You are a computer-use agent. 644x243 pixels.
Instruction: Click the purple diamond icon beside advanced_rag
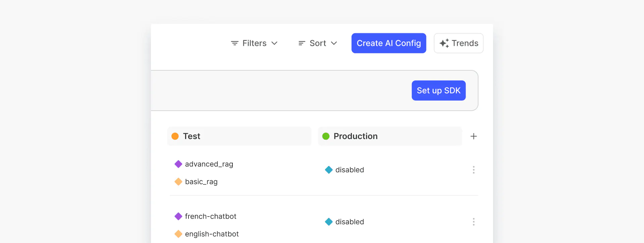tap(178, 164)
